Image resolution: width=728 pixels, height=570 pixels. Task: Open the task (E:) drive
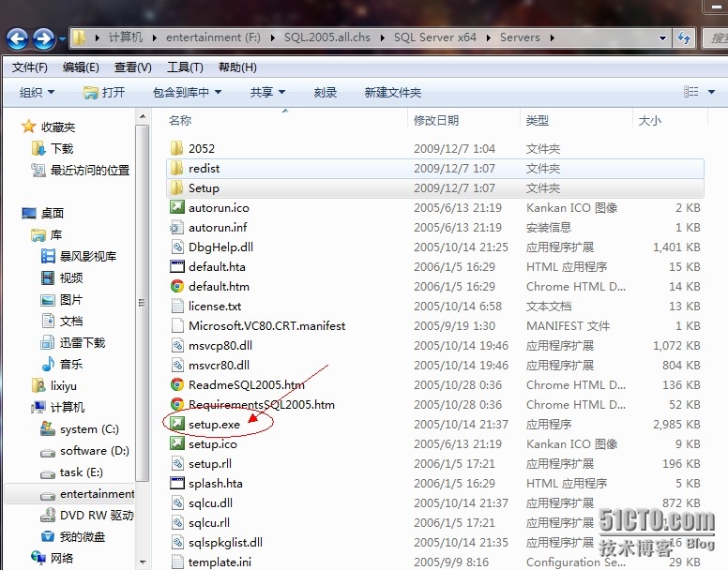click(82, 472)
